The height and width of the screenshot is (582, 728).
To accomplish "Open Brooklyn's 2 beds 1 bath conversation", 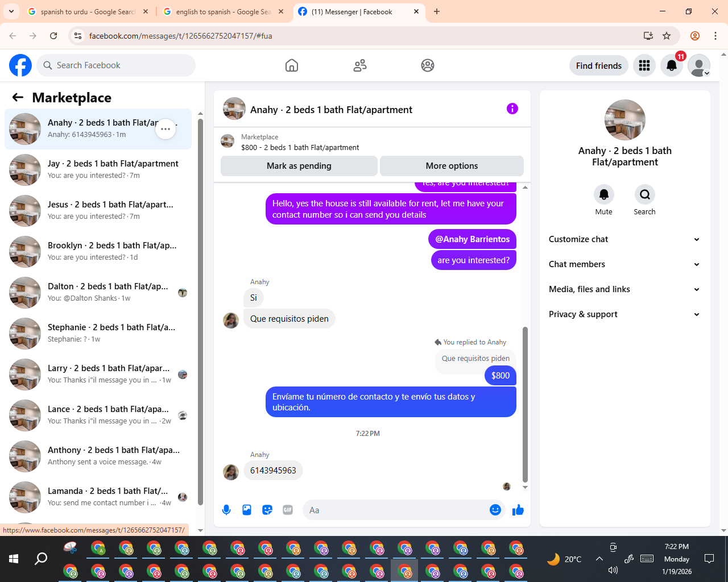I will (98, 252).
